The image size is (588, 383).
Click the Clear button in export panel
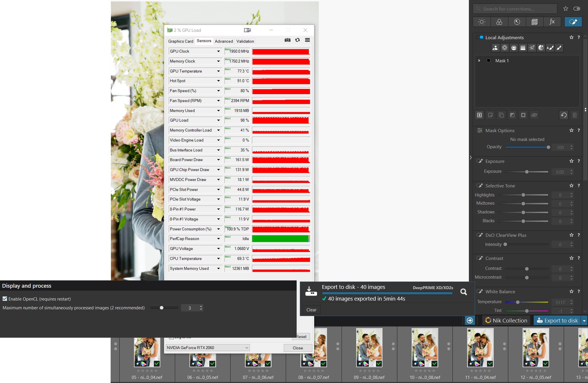click(x=311, y=310)
